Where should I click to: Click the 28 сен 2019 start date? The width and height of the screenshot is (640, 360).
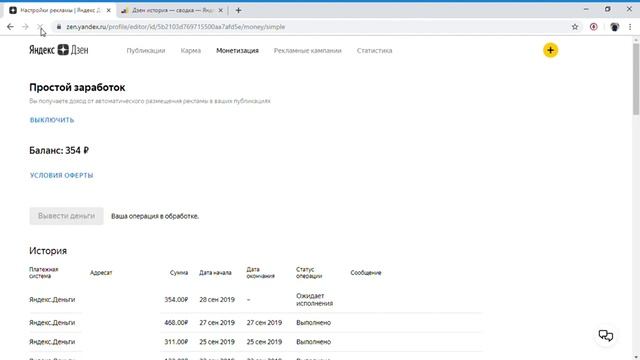click(x=217, y=300)
